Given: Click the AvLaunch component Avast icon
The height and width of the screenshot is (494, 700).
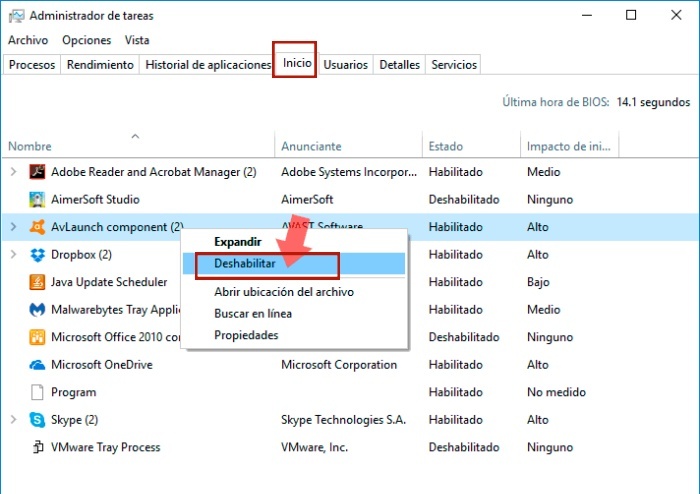Looking at the screenshot, I should pos(37,227).
